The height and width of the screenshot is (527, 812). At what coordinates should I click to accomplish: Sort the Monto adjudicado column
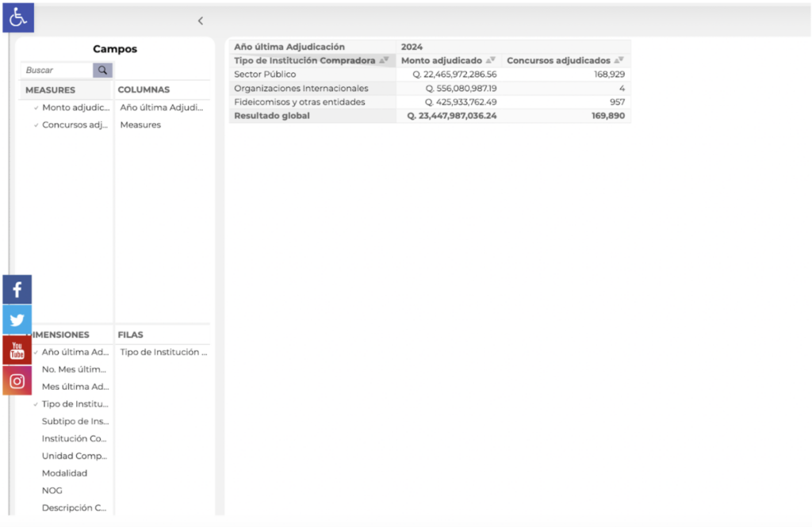pyautogui.click(x=491, y=60)
